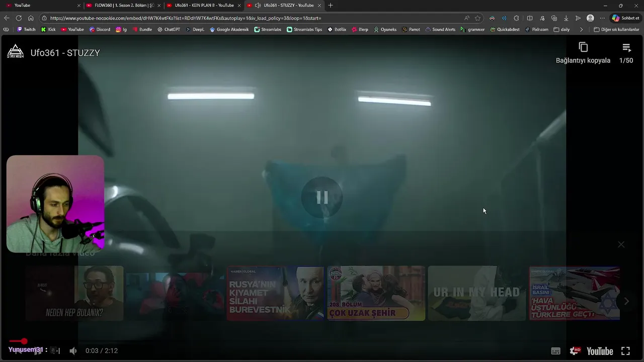Open the DeepL bookmark
Image resolution: width=644 pixels, height=362 pixels.
pyautogui.click(x=195, y=29)
